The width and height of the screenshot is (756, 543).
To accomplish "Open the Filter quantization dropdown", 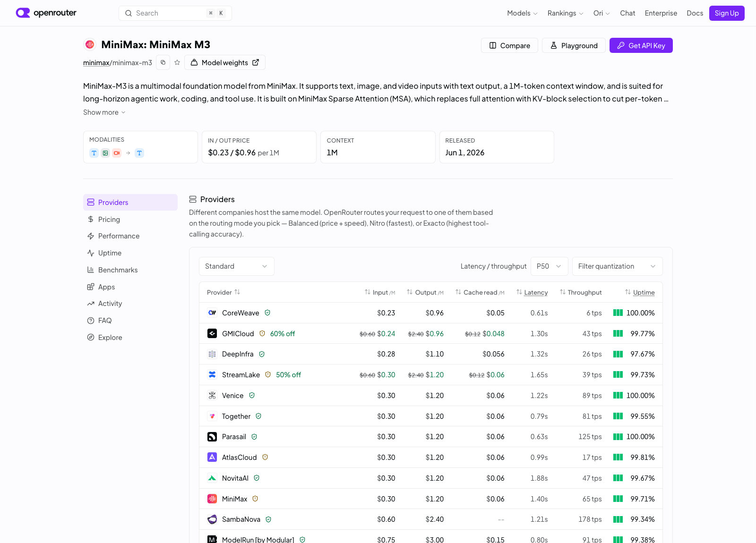I will tap(617, 266).
